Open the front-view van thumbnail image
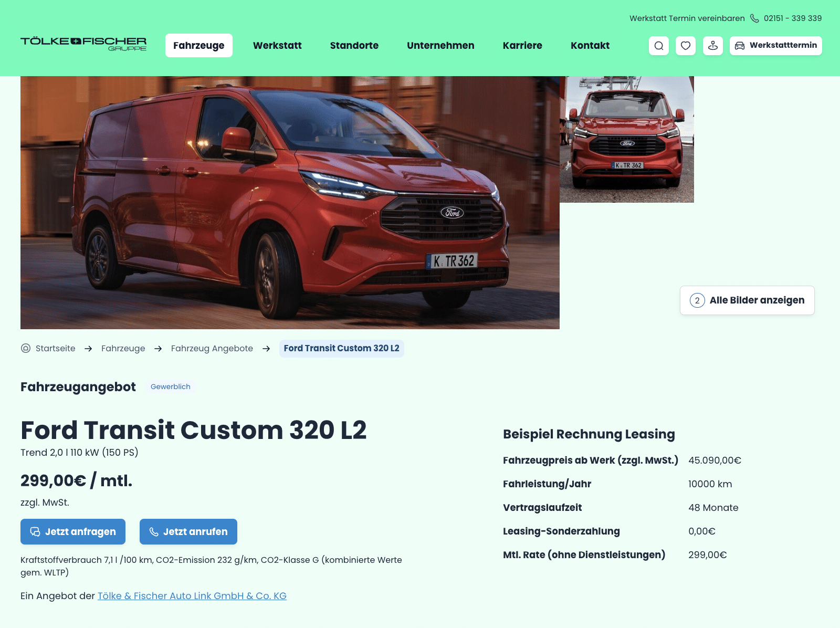Viewport: 840px width, 628px height. click(x=627, y=139)
